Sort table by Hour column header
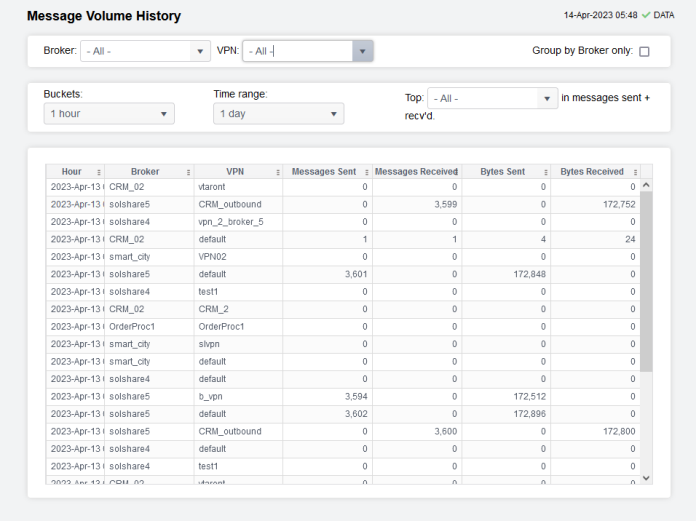The height and width of the screenshot is (521, 696). click(71, 172)
